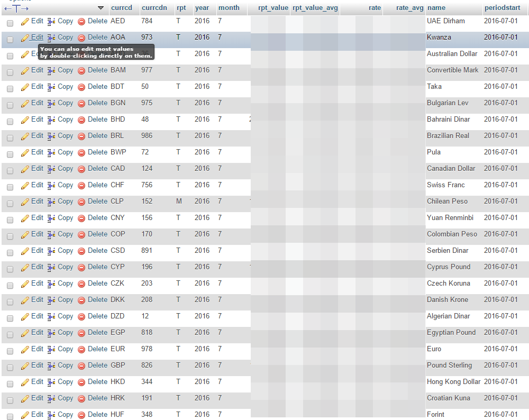This screenshot has width=529, height=420.
Task: Open the options dropdown arrow in table header
Action: (101, 8)
